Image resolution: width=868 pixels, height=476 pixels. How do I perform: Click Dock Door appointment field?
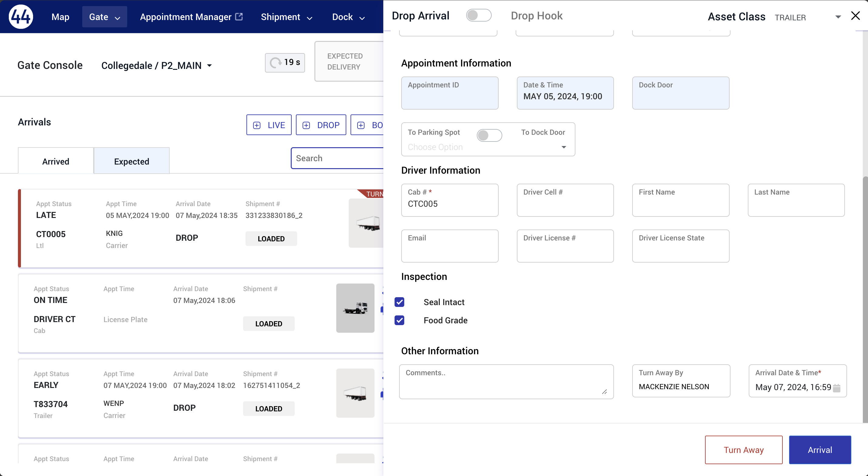(x=681, y=93)
